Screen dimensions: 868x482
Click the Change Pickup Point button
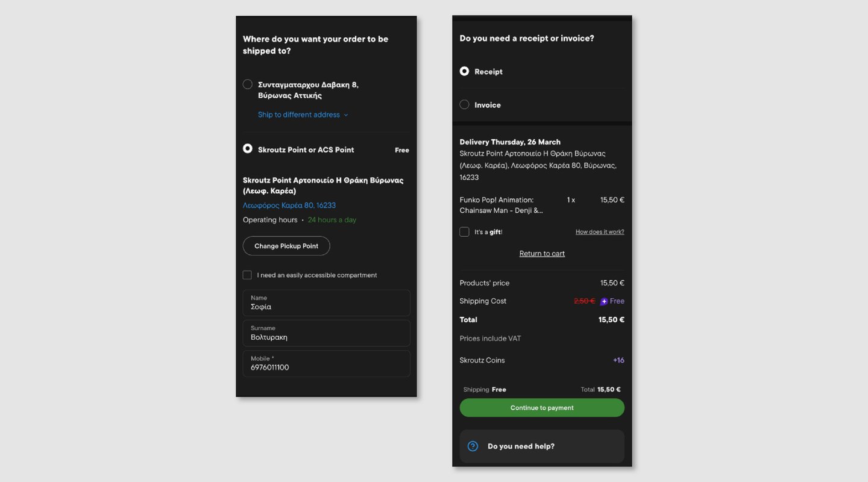click(286, 246)
